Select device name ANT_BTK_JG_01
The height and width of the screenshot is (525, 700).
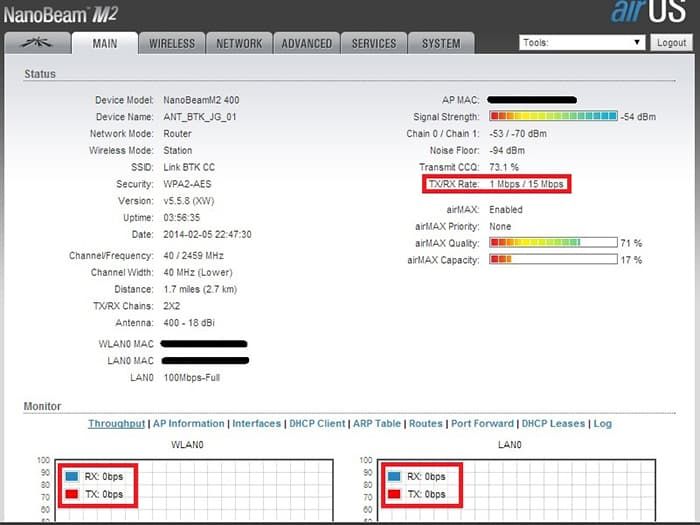(200, 117)
